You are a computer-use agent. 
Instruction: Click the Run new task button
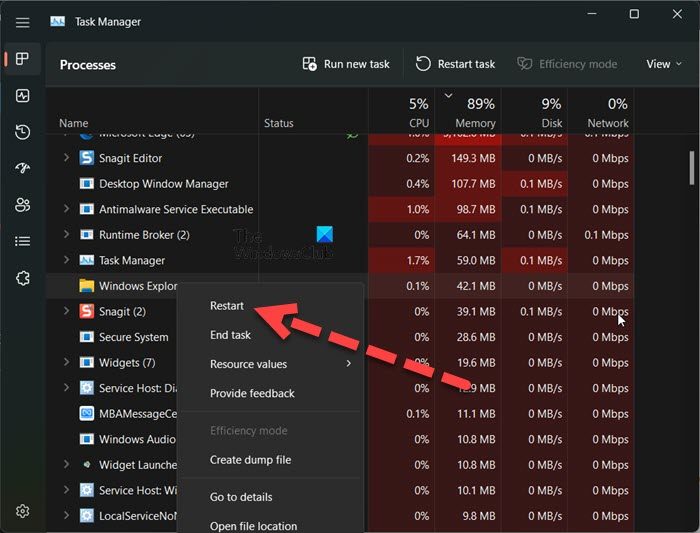(x=346, y=64)
